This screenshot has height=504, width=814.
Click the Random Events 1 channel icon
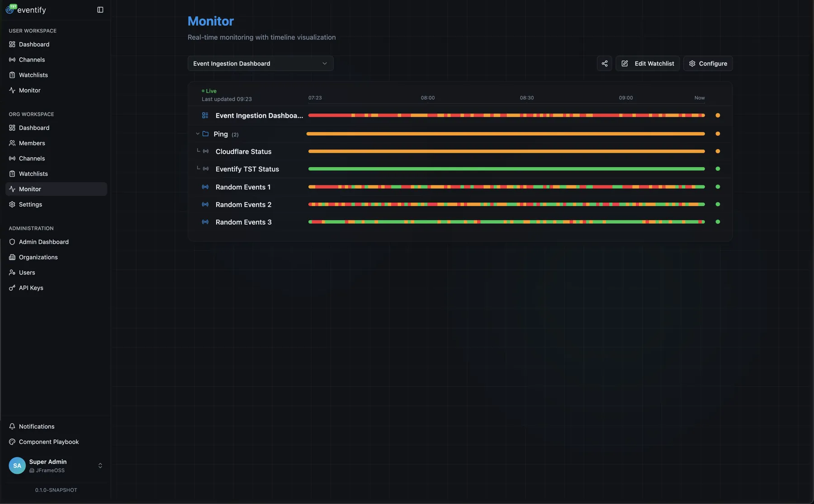tap(205, 187)
